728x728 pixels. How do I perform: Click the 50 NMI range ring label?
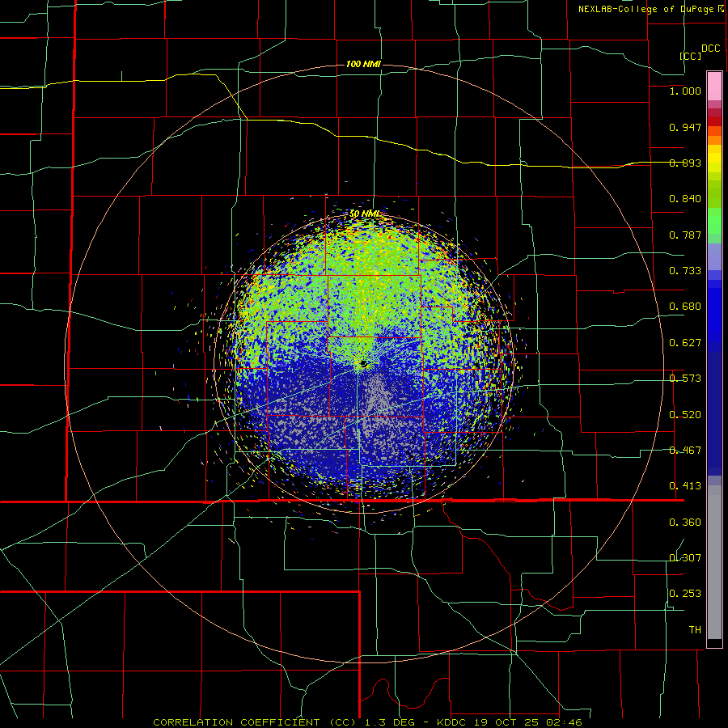365,214
